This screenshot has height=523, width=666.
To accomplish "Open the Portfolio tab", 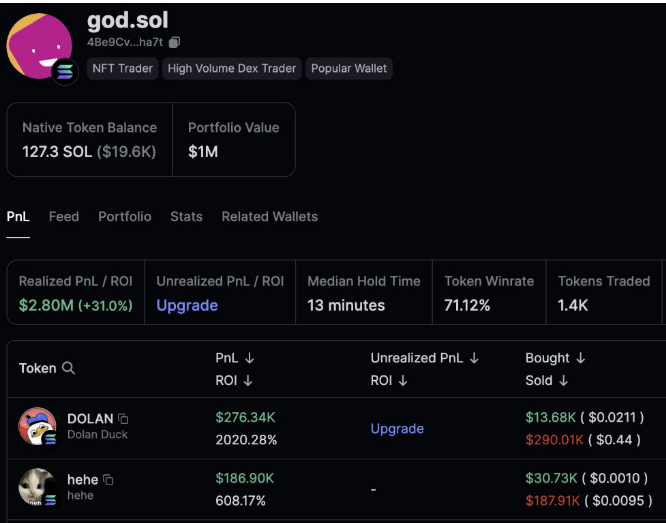I will coord(125,216).
